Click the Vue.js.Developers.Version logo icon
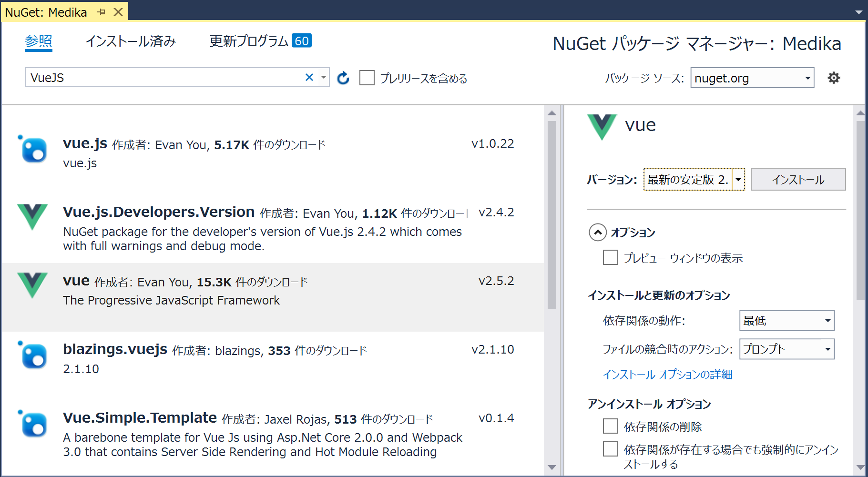 click(x=32, y=217)
